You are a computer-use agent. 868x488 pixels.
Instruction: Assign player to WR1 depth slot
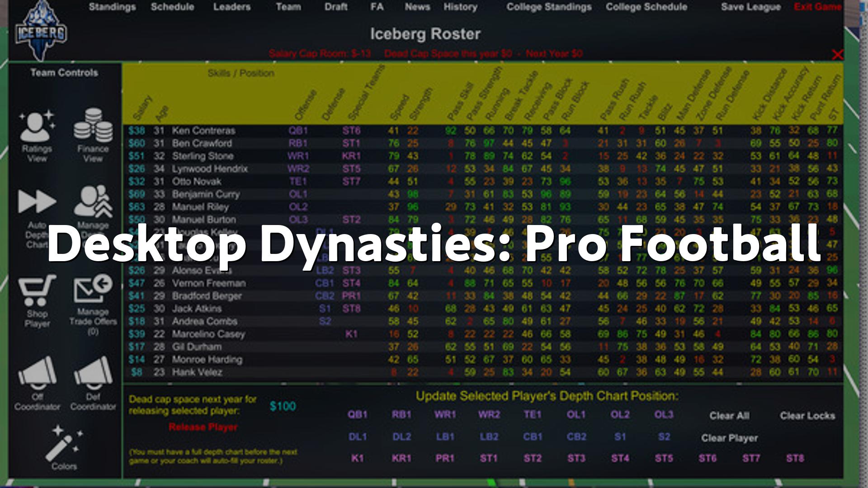pyautogui.click(x=445, y=414)
